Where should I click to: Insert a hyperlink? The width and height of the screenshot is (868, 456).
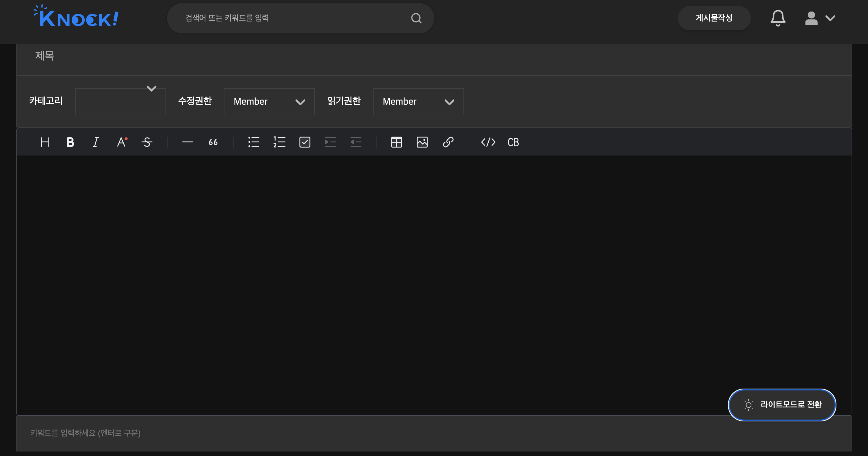tap(448, 142)
